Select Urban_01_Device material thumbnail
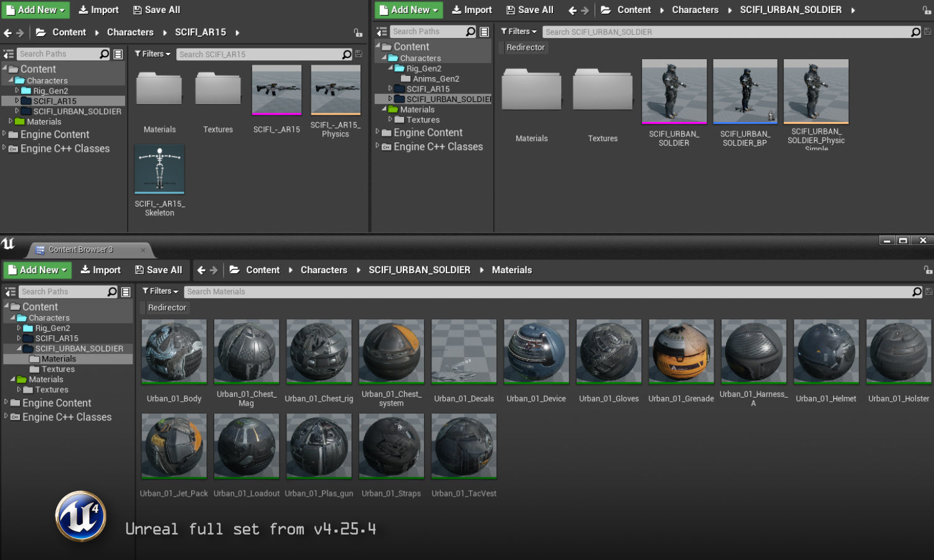The height and width of the screenshot is (560, 934). pyautogui.click(x=536, y=352)
